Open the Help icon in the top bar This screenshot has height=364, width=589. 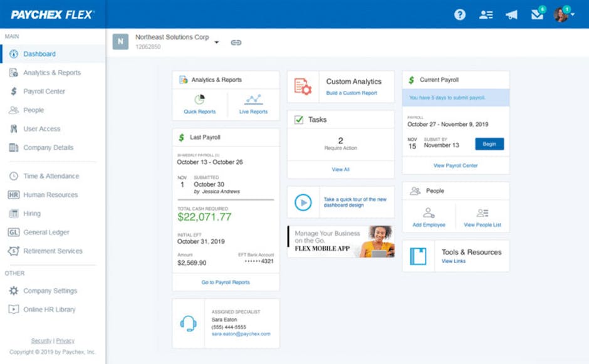[459, 14]
